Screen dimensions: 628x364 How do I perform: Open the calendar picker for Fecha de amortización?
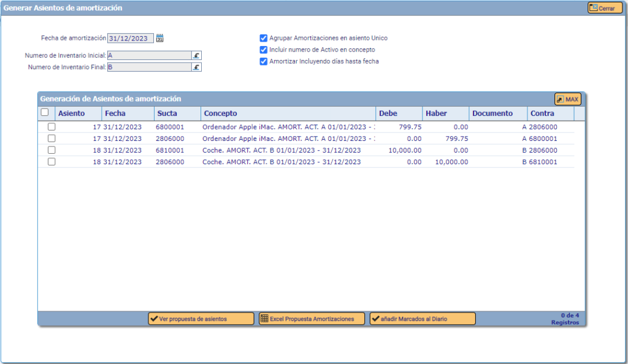pos(160,38)
